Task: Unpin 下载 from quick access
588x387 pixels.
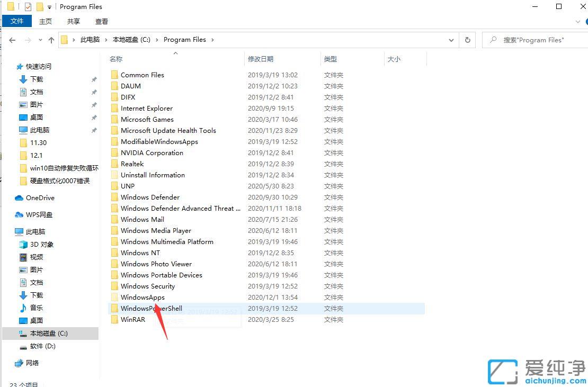Action: click(94, 79)
